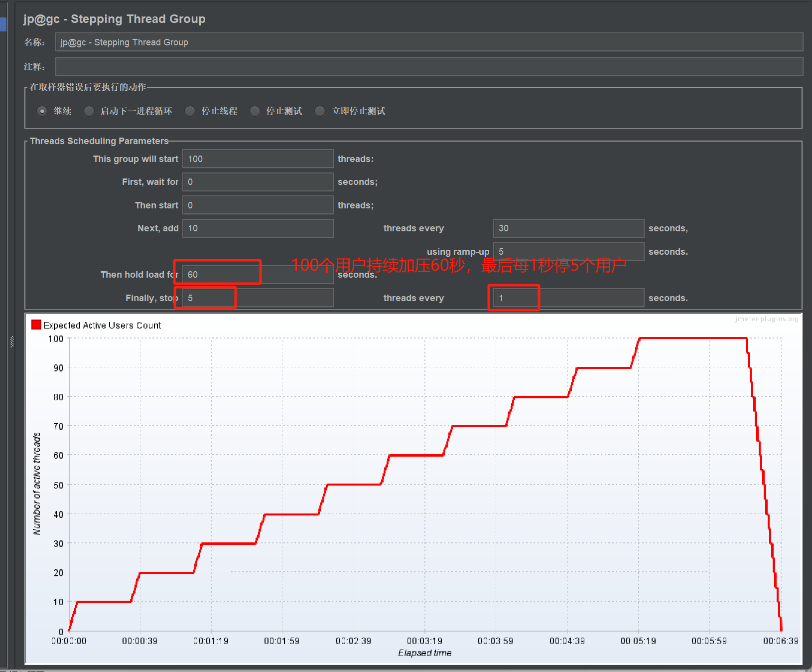Click the 'threads every' 30 seconds field
812x672 pixels.
click(x=568, y=228)
